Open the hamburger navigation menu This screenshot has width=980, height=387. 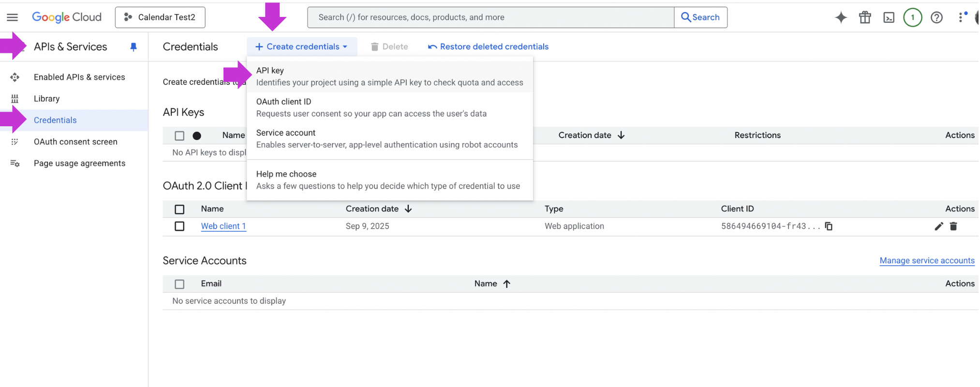[x=13, y=17]
